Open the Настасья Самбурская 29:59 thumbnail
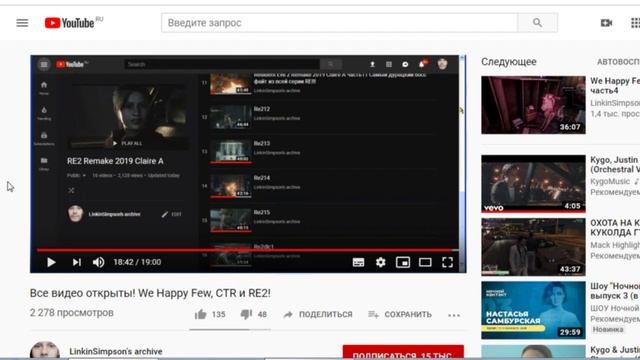The image size is (640, 360). coord(533,310)
